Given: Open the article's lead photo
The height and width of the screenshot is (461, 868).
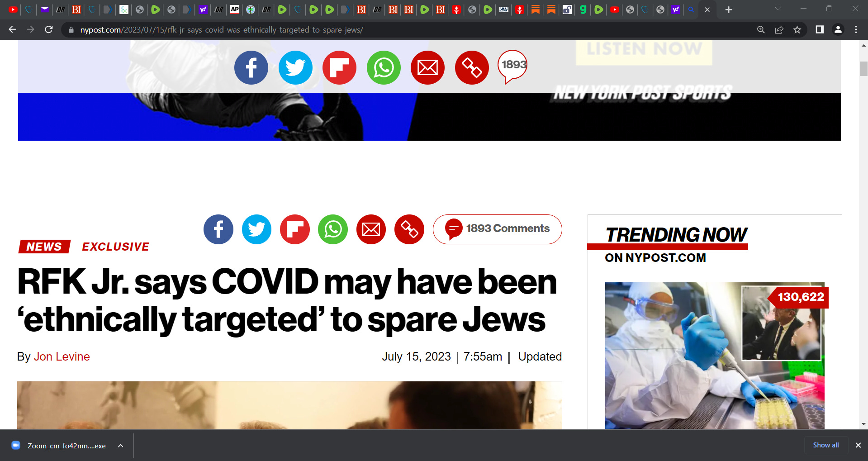Looking at the screenshot, I should tap(289, 405).
